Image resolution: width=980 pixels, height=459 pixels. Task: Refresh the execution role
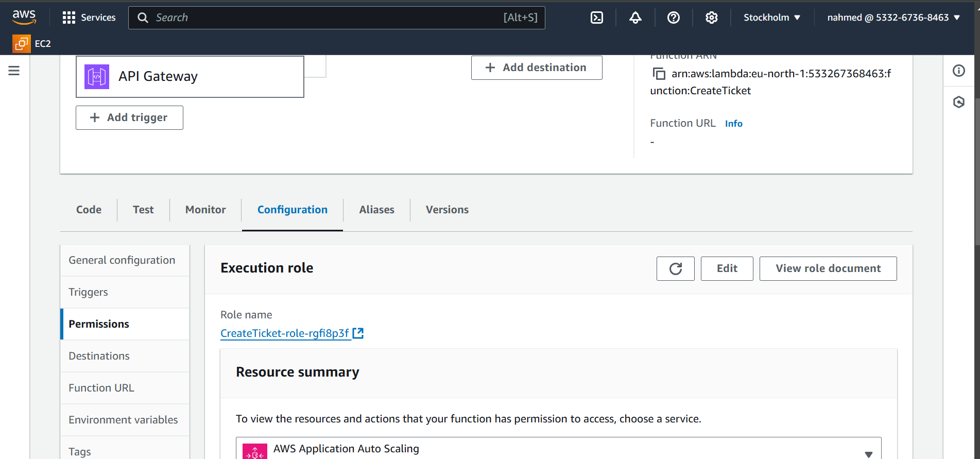tap(676, 268)
